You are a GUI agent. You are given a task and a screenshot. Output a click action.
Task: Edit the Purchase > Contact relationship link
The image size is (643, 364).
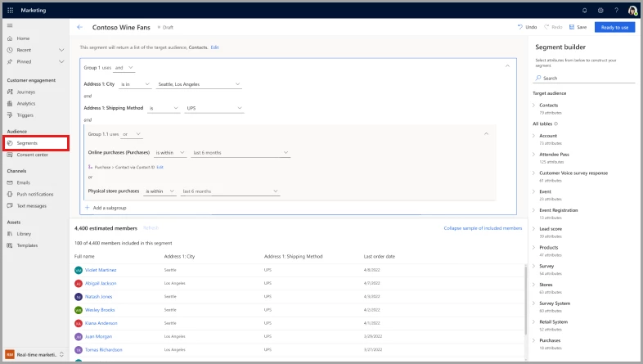[x=160, y=167]
